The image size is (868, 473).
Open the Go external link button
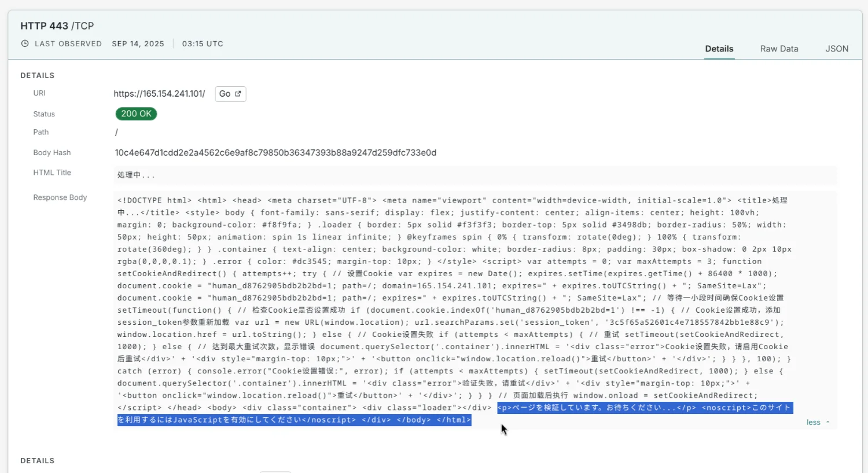pos(230,94)
